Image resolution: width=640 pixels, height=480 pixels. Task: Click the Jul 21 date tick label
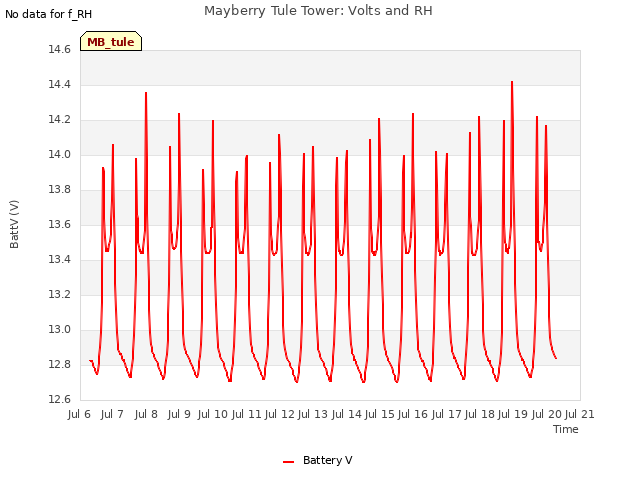[x=580, y=414]
